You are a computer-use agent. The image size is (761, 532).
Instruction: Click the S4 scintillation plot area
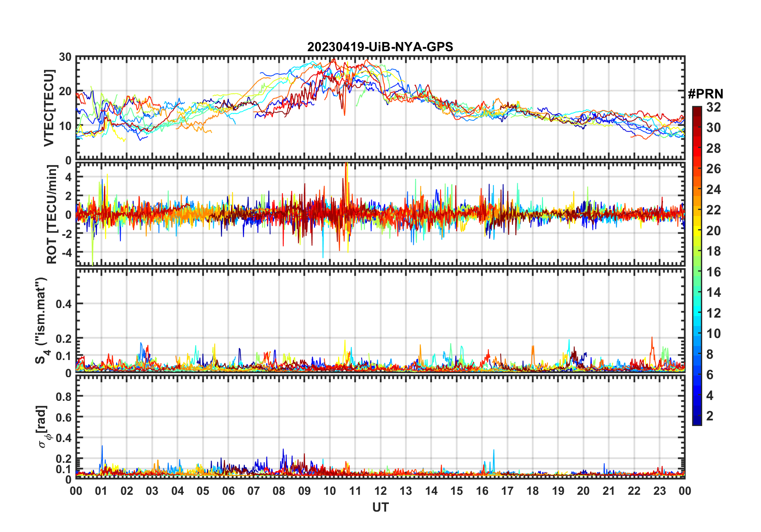click(x=380, y=320)
